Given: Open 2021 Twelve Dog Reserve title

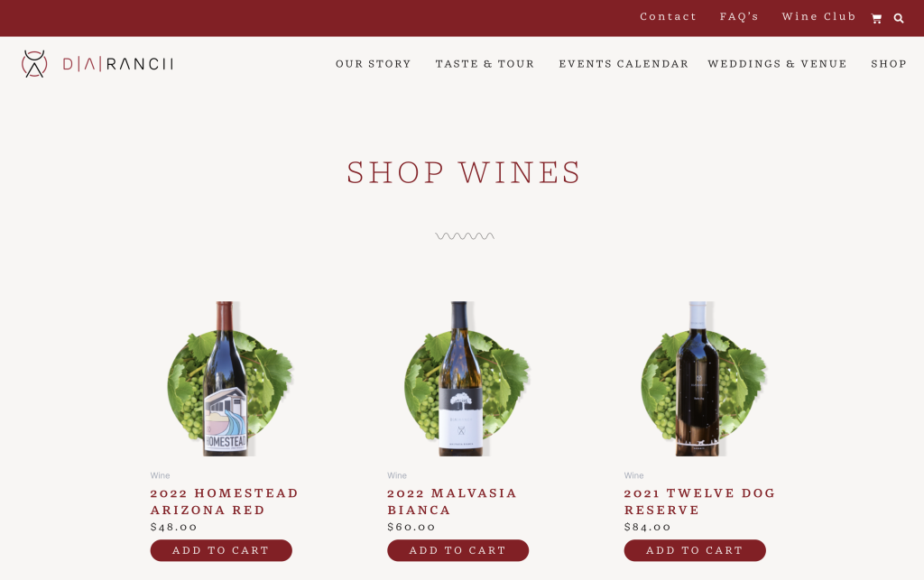Looking at the screenshot, I should 700,502.
